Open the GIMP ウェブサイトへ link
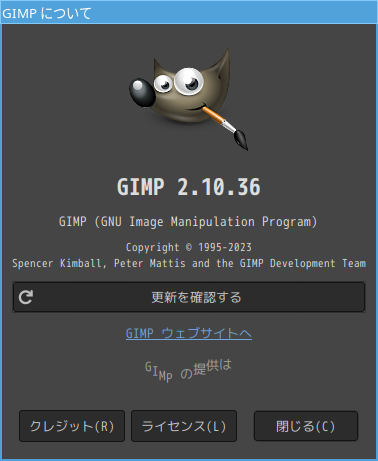378x461 pixels. 189,333
